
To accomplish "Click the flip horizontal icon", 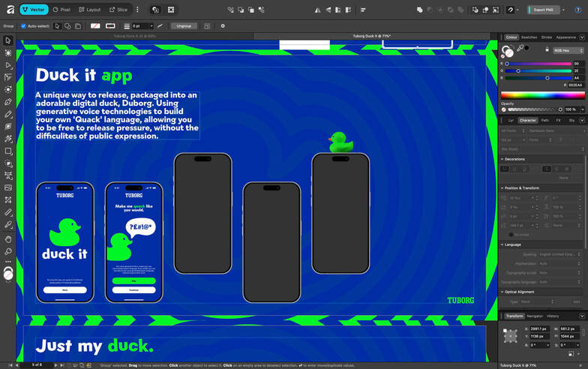I will click(316, 10).
